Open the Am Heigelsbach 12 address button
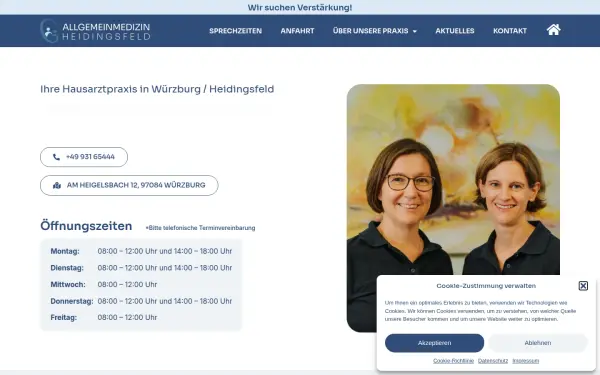The width and height of the screenshot is (600, 375). 129,186
